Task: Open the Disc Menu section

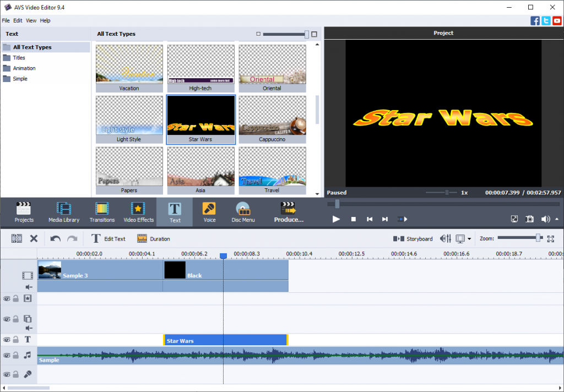Action: 243,213
